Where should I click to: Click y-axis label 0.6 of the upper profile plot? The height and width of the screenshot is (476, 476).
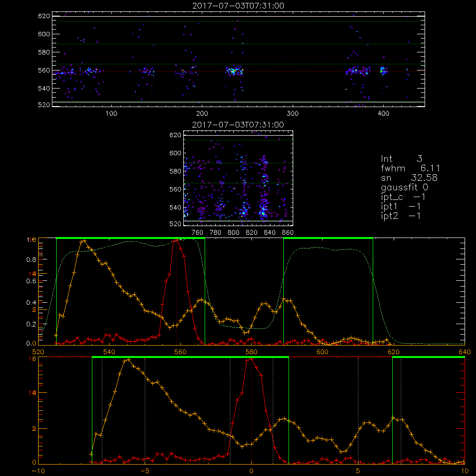click(31, 281)
